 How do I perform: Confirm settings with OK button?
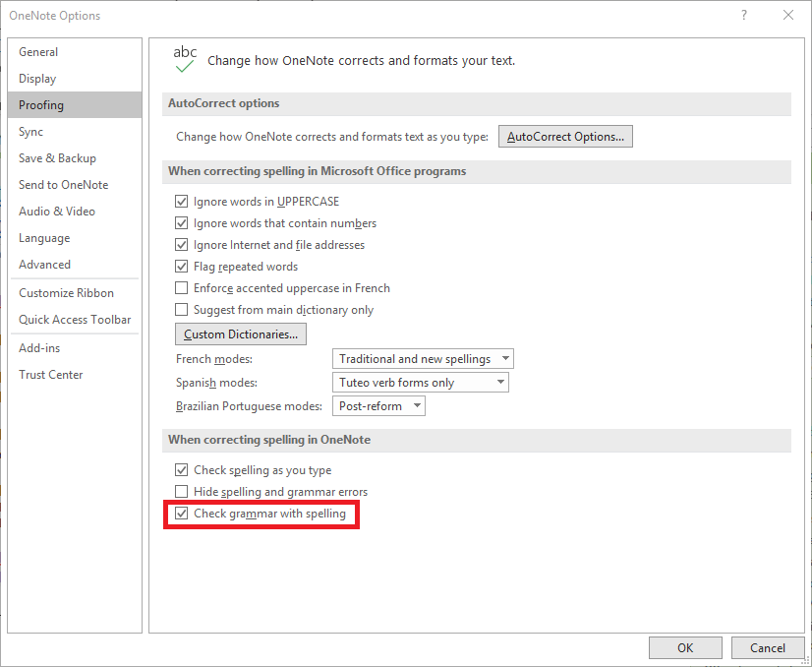tap(685, 648)
